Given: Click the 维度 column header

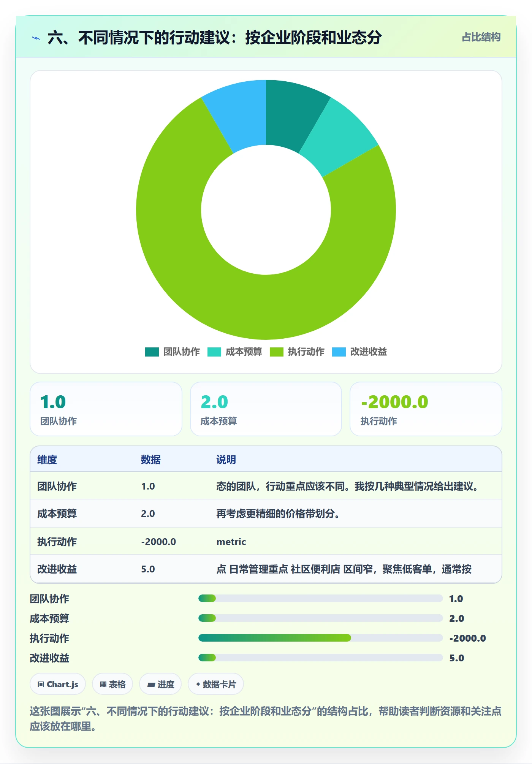Looking at the screenshot, I should [x=47, y=460].
